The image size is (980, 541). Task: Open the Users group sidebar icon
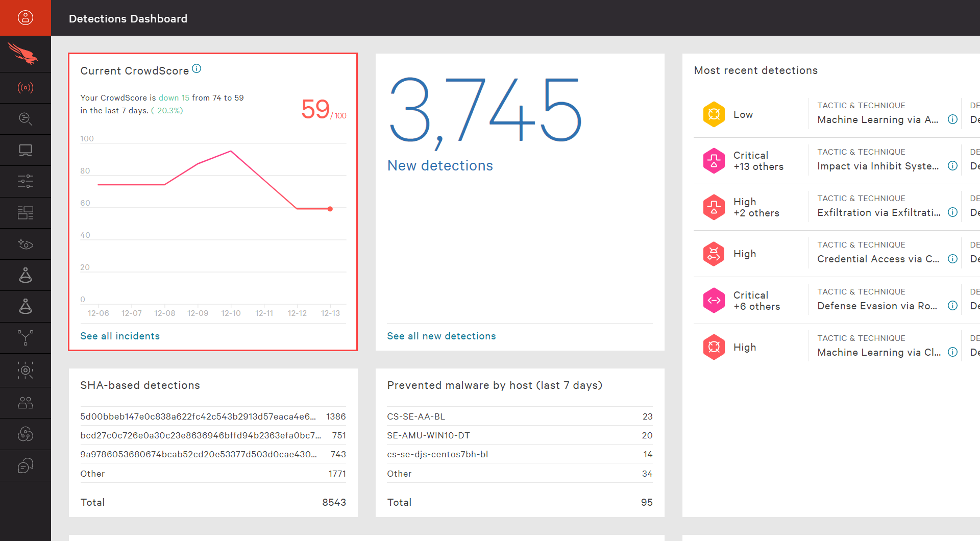click(26, 403)
